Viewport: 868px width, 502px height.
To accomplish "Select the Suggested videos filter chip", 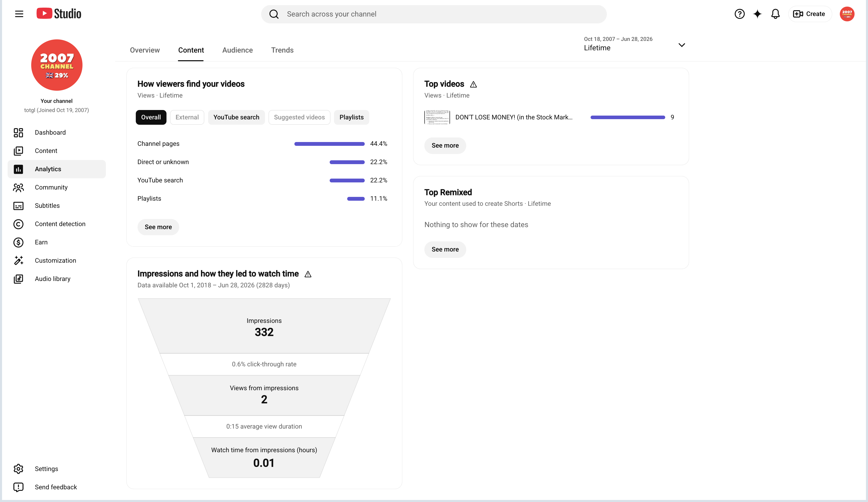I will [x=299, y=117].
